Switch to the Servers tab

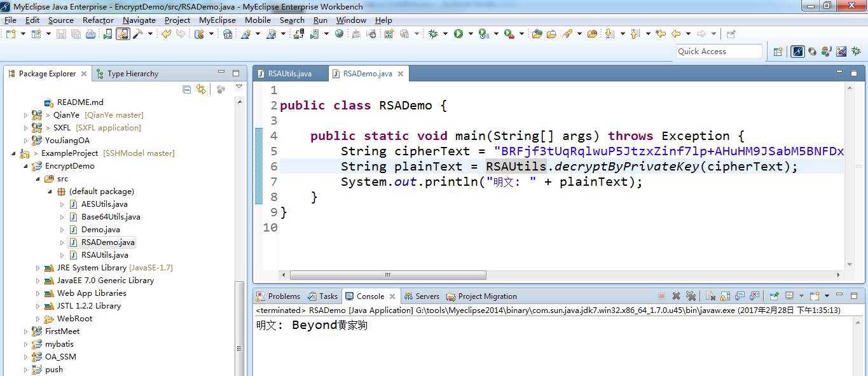click(x=422, y=296)
